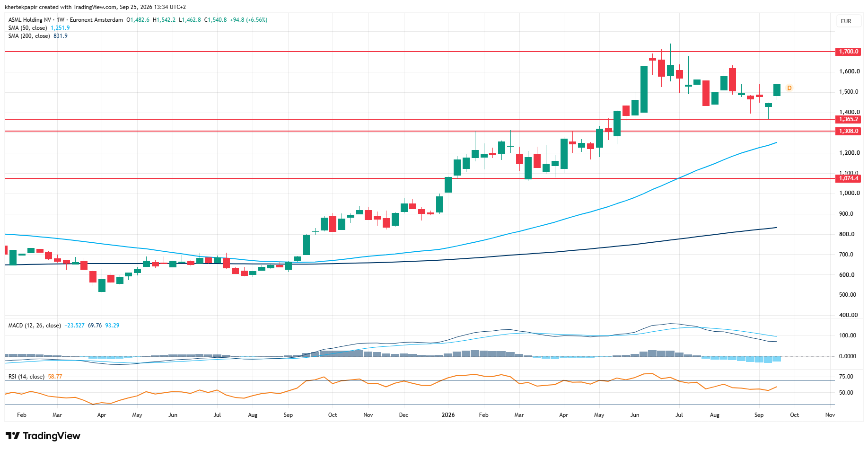868x450 pixels.
Task: Click the MACD (12, 26, close) indicator label
Action: 35,326
